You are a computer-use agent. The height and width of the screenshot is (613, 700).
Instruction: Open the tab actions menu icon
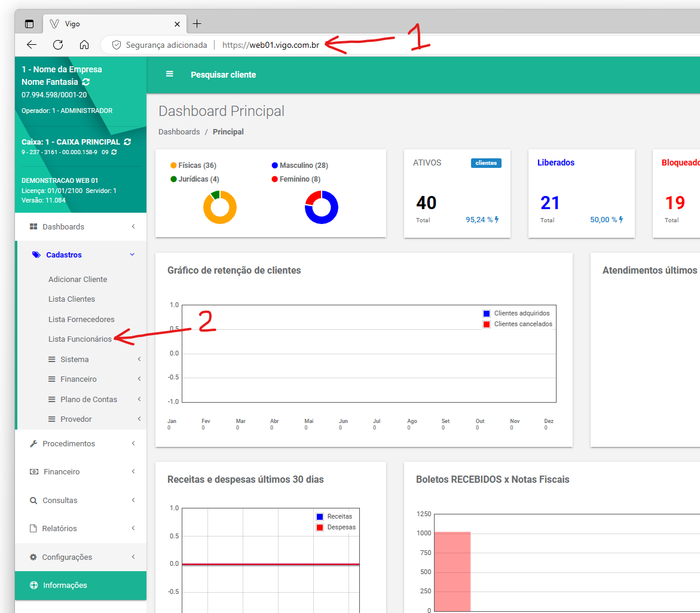pyautogui.click(x=29, y=24)
